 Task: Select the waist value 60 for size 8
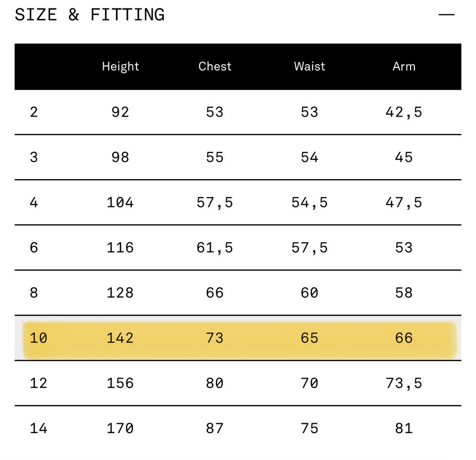tap(309, 293)
